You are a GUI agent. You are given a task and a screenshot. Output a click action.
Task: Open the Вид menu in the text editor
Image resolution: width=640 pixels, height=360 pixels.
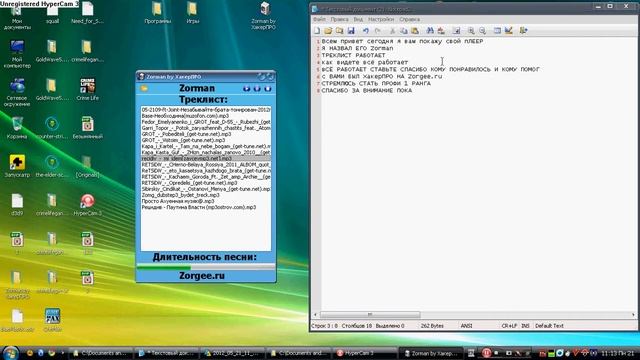pyautogui.click(x=358, y=19)
